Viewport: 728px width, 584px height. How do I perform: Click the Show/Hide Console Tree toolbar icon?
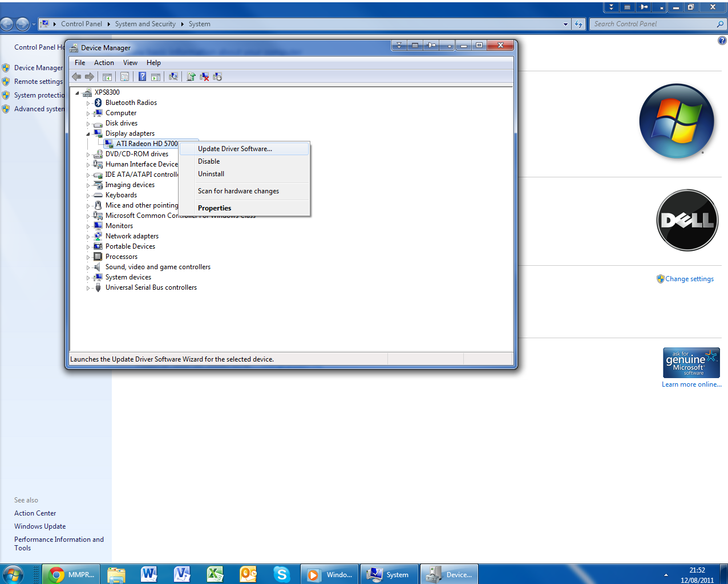point(107,76)
